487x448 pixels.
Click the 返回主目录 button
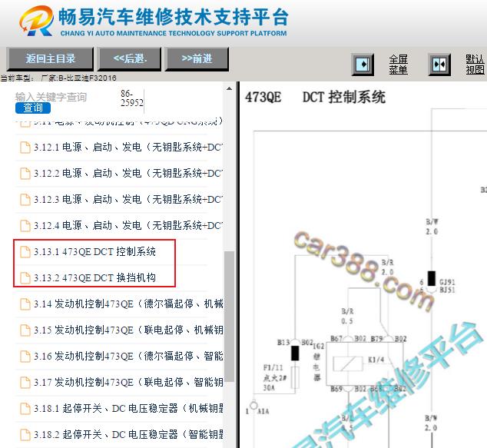coord(50,58)
